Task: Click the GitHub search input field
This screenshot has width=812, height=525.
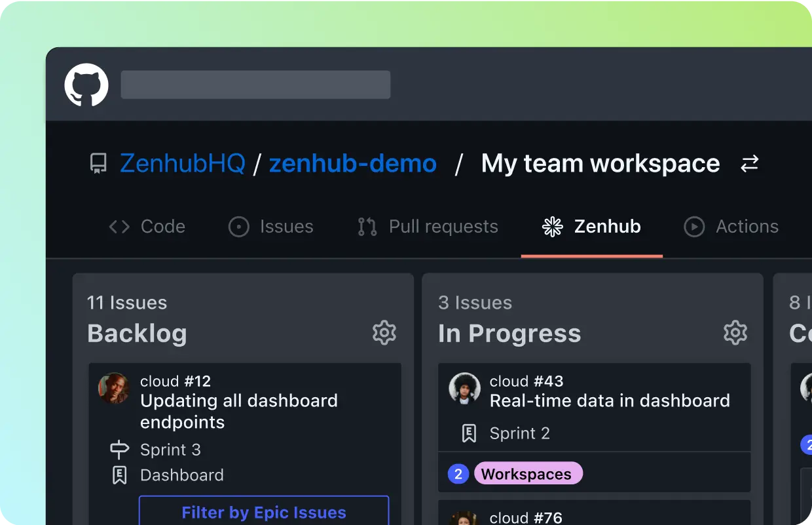Action: point(255,84)
